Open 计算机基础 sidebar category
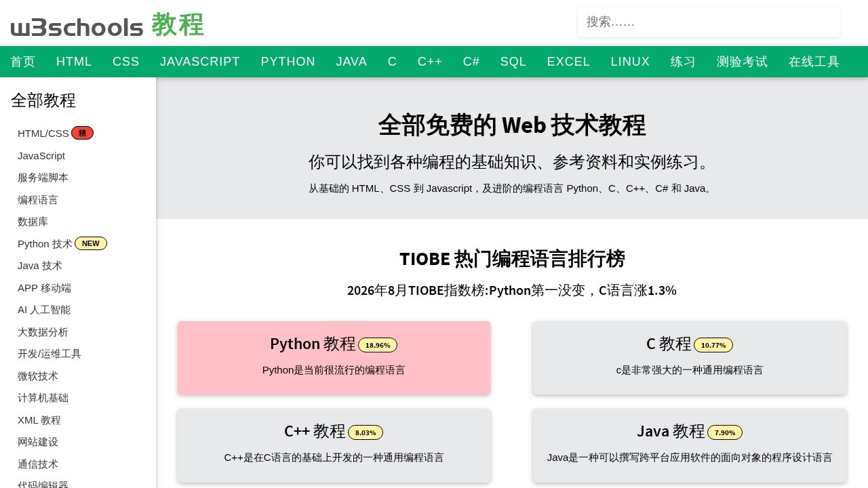The height and width of the screenshot is (488, 868). [43, 398]
